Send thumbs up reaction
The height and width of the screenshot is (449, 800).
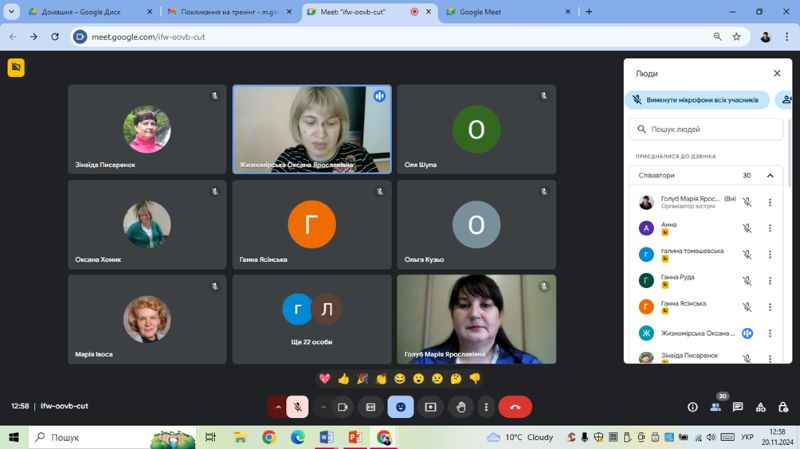click(x=343, y=379)
